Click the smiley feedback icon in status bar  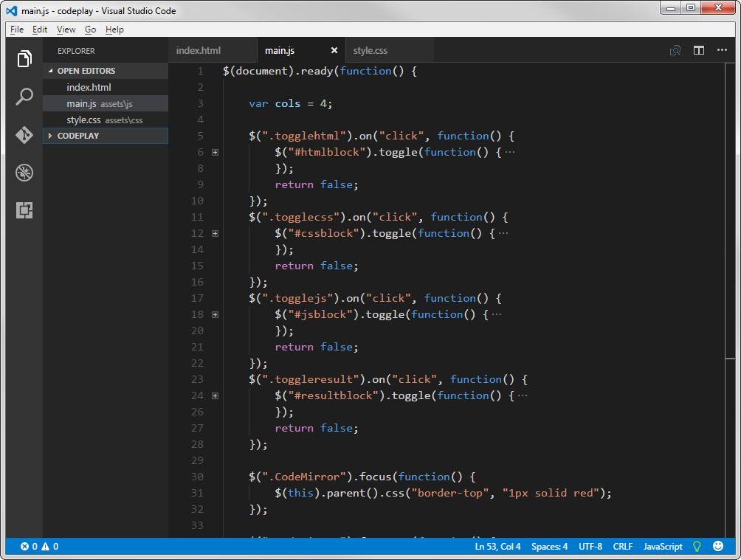point(718,547)
